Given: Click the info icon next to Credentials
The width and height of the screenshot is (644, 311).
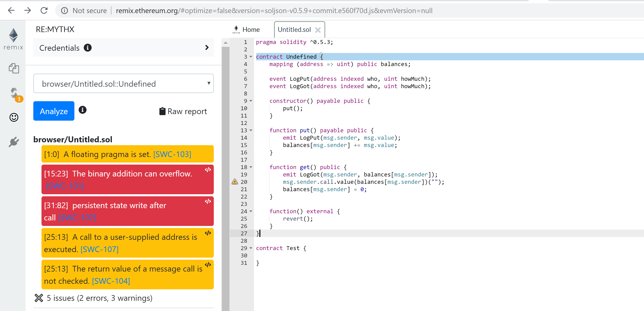Looking at the screenshot, I should click(x=87, y=47).
